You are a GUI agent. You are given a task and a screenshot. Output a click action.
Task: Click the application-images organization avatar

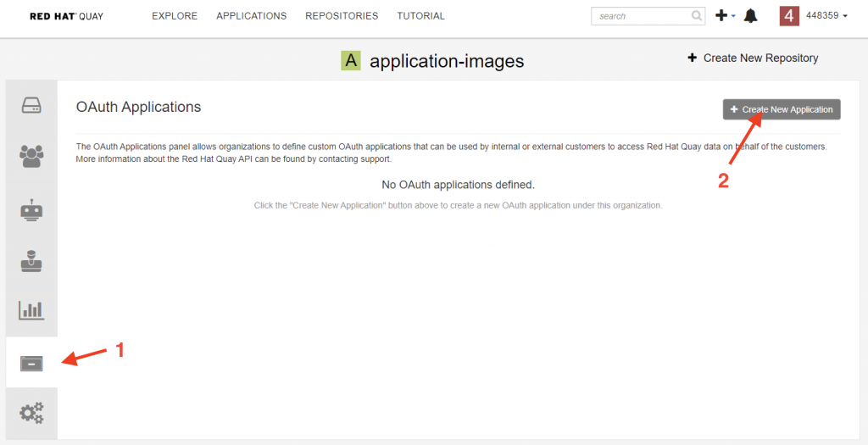pos(351,60)
